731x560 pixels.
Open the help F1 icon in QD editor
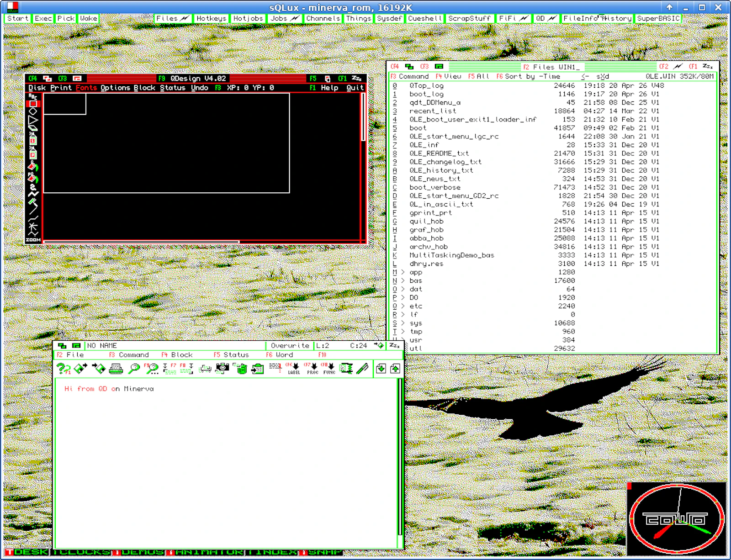click(x=63, y=369)
